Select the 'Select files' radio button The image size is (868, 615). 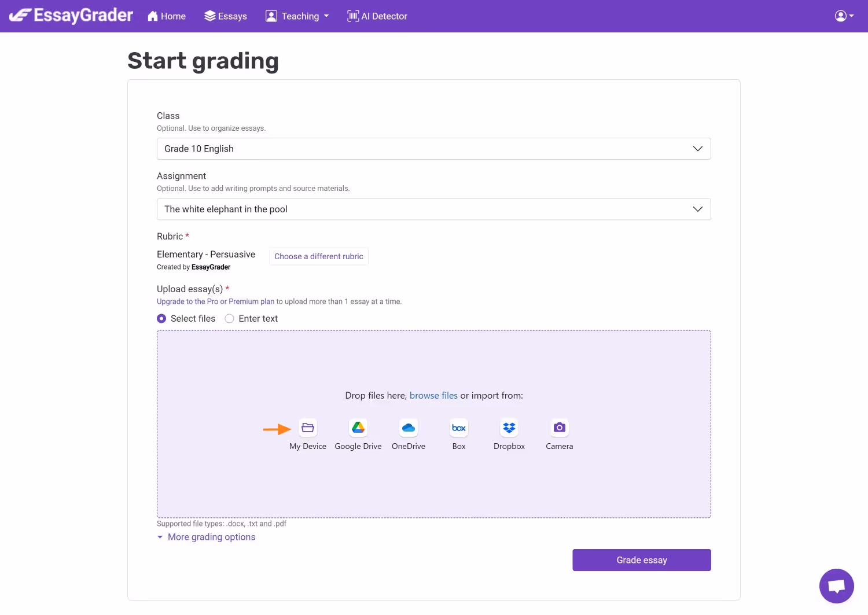(161, 319)
